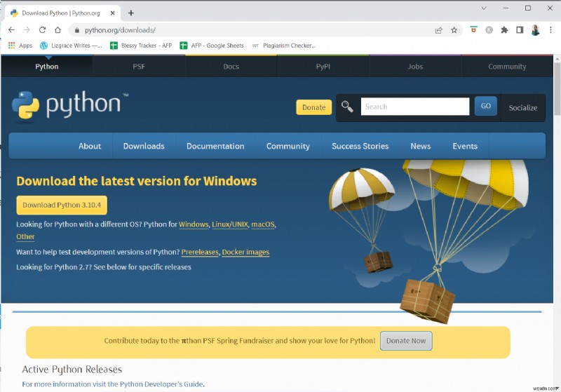The height and width of the screenshot is (392, 561).
Task: Click the vertical page scrollbar thumb
Action: 557,88
